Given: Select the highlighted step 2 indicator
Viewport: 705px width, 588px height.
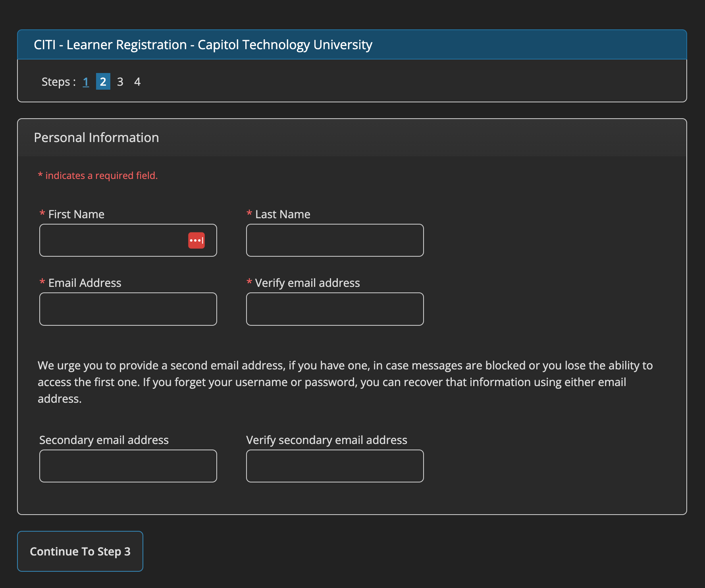Looking at the screenshot, I should (103, 82).
